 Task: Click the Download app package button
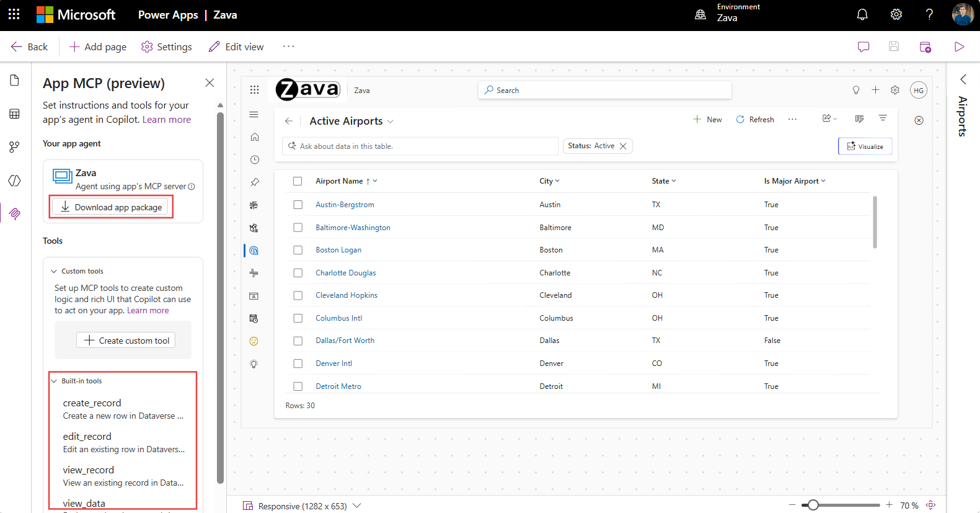pos(110,207)
